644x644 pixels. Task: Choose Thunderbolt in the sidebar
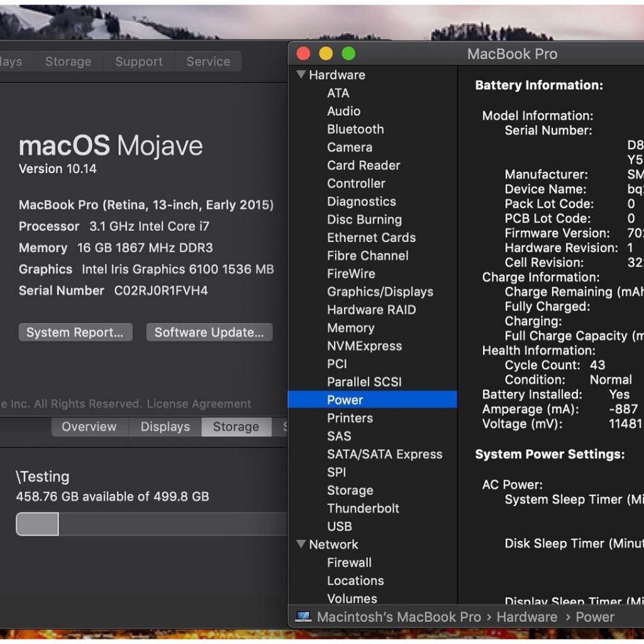pos(363,508)
